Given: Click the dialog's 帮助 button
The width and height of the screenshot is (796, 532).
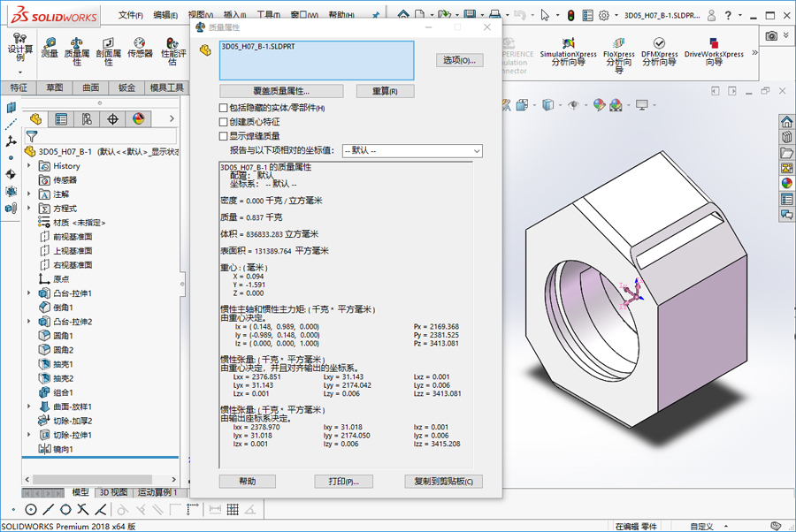Looking at the screenshot, I should click(248, 482).
